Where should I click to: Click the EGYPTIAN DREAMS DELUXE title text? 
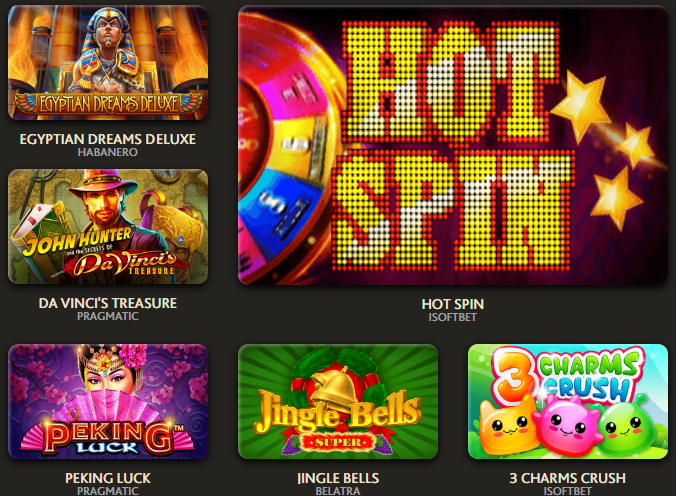tap(108, 139)
